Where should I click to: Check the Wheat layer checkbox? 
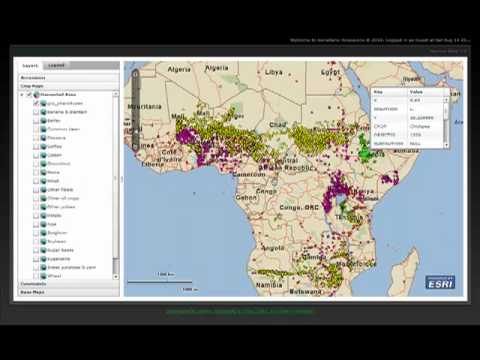pos(36,276)
